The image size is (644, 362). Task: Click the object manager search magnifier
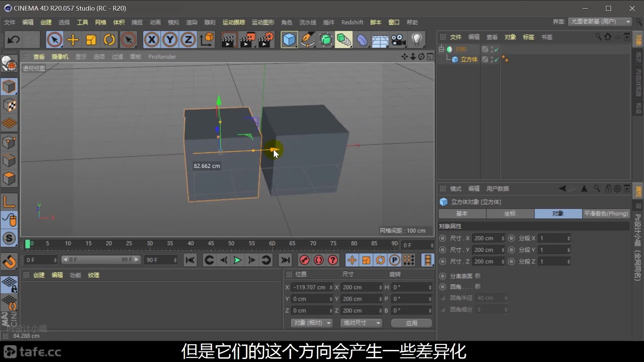[598, 37]
